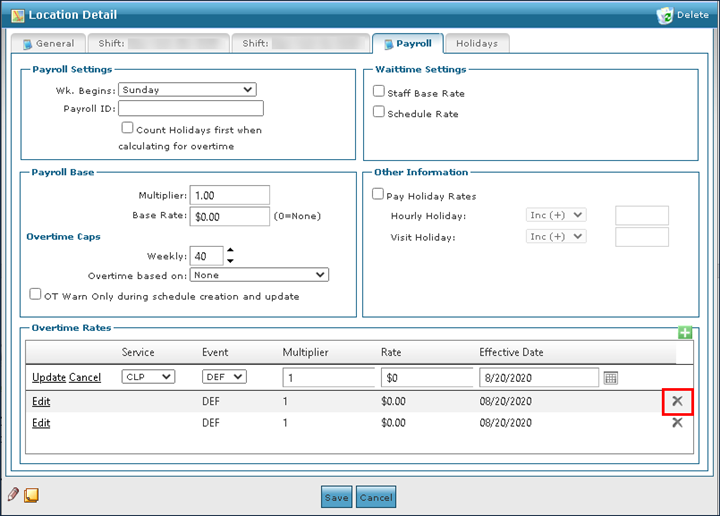This screenshot has width=720, height=516.
Task: Open the Effective Date calendar picker
Action: pos(611,377)
